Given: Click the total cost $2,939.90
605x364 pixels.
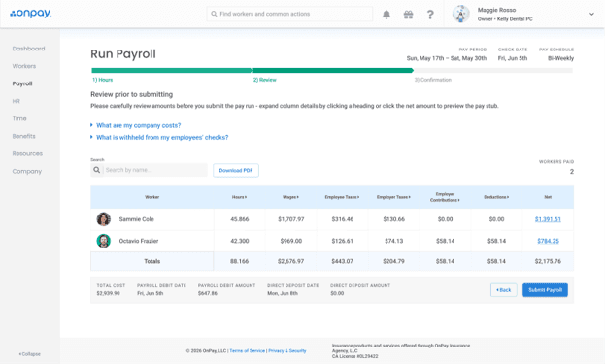Looking at the screenshot, I should pos(108,293).
